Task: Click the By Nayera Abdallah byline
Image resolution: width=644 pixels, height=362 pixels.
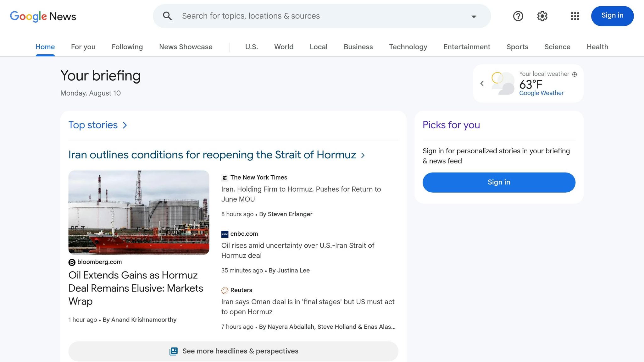Action: point(327,327)
